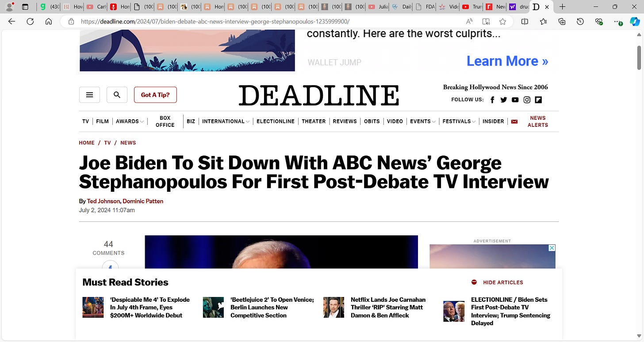Close the active Deadline tab
Viewport: 644px width, 342px height.
[547, 7]
